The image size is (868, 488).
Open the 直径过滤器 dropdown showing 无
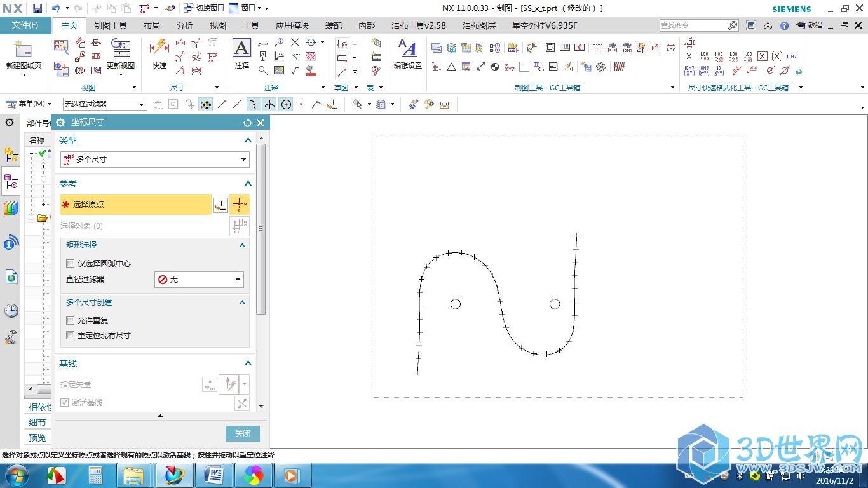(x=200, y=280)
